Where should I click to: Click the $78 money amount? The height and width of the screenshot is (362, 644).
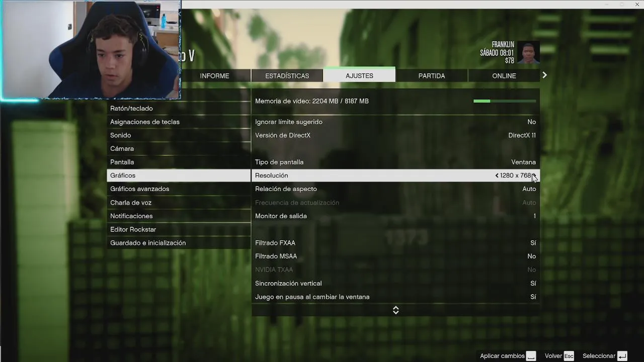[510, 60]
